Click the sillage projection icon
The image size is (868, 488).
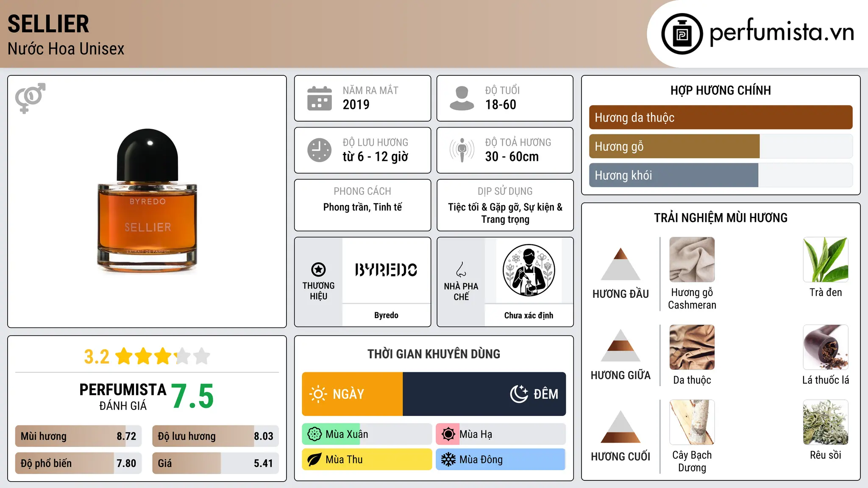pos(462,150)
